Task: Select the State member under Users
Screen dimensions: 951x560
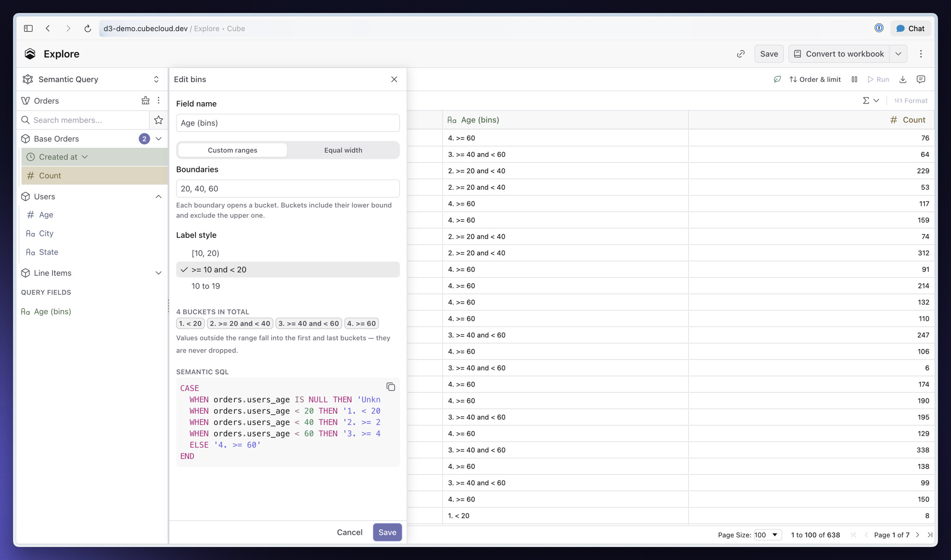Action: (x=95, y=252)
